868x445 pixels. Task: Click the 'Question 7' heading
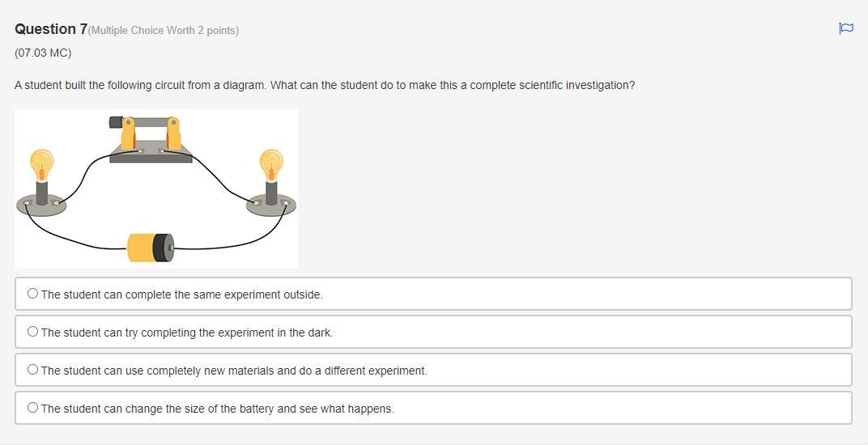tap(51, 29)
